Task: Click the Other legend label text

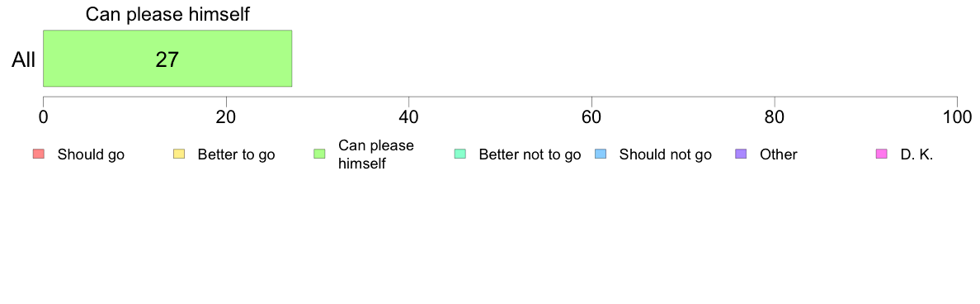Action: pyautogui.click(x=779, y=154)
